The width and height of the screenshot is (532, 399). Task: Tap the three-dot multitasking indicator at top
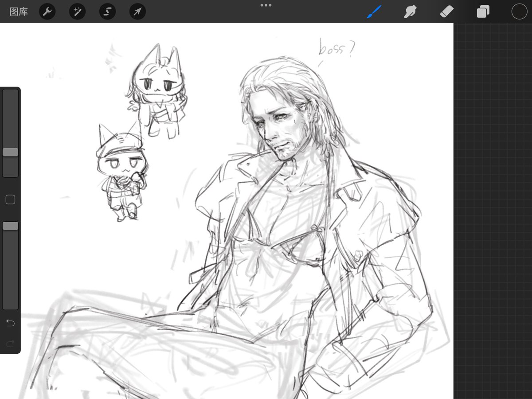pos(266,5)
